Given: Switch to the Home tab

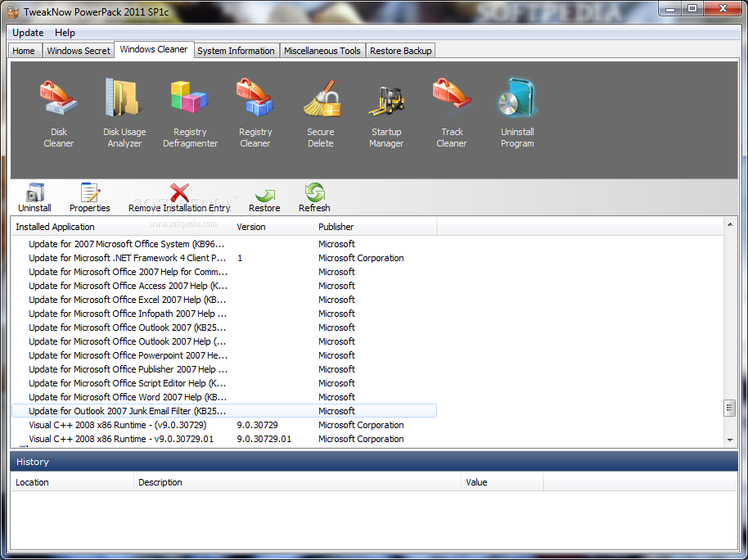Looking at the screenshot, I should 24,51.
